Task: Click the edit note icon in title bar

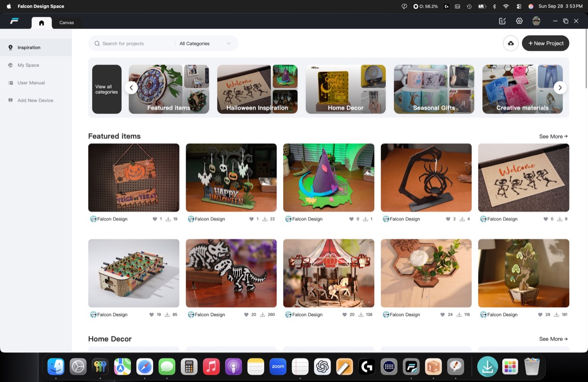Action: coord(502,21)
